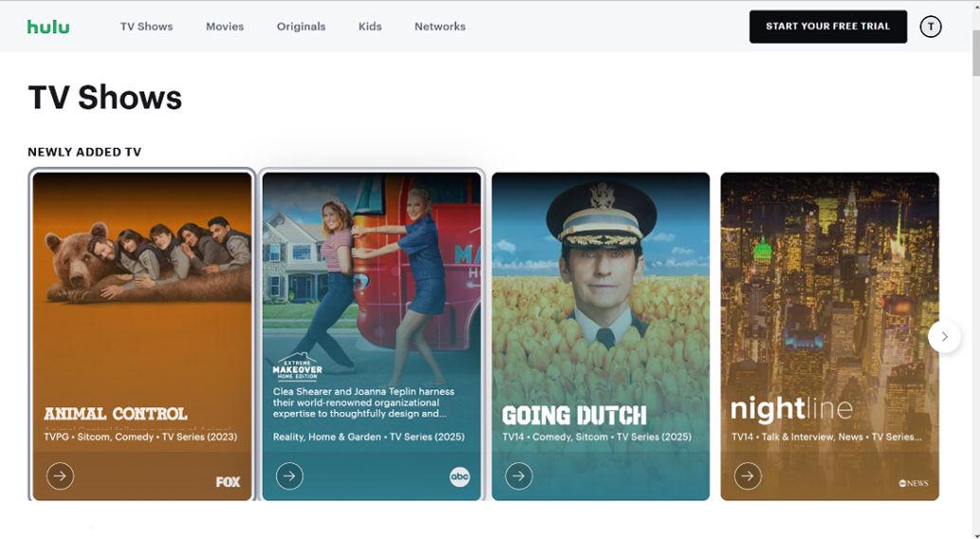980x539 pixels.
Task: Click the FOX network logo
Action: pyautogui.click(x=228, y=482)
